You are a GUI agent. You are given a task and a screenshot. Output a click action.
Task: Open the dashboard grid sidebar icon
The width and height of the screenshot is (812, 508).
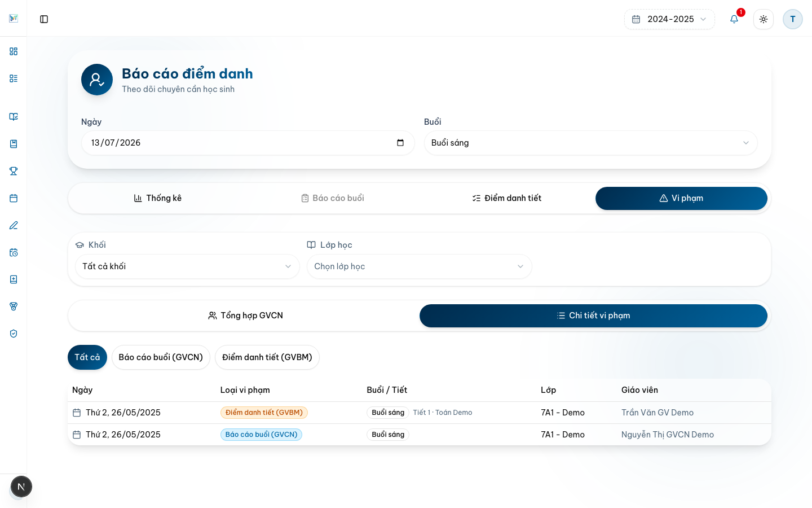(14, 51)
